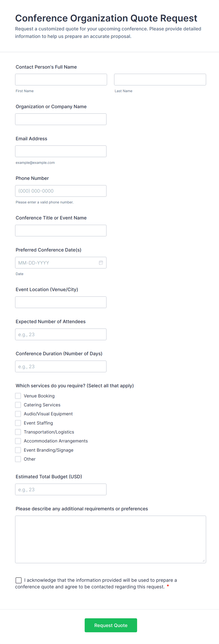Enable the Event Staffing checkbox
This screenshot has height=644, width=219.
(x=18, y=423)
